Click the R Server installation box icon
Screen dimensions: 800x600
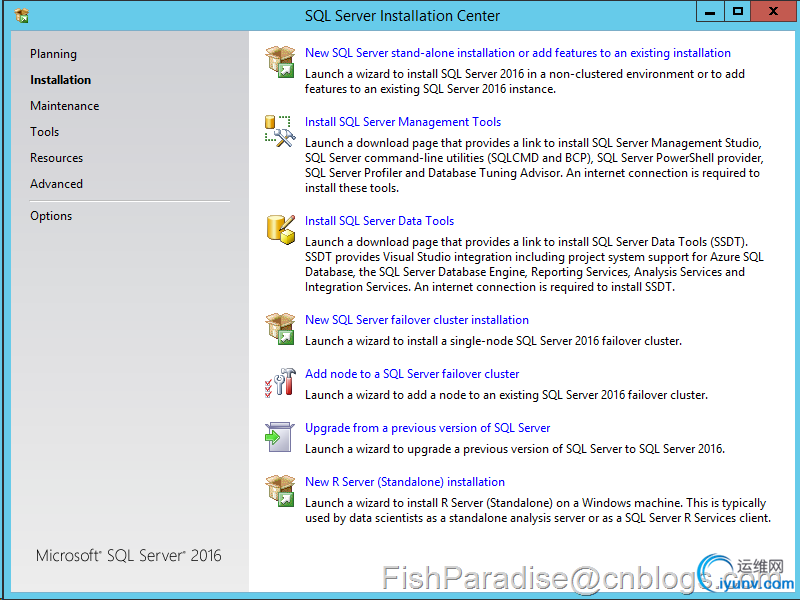coord(280,491)
